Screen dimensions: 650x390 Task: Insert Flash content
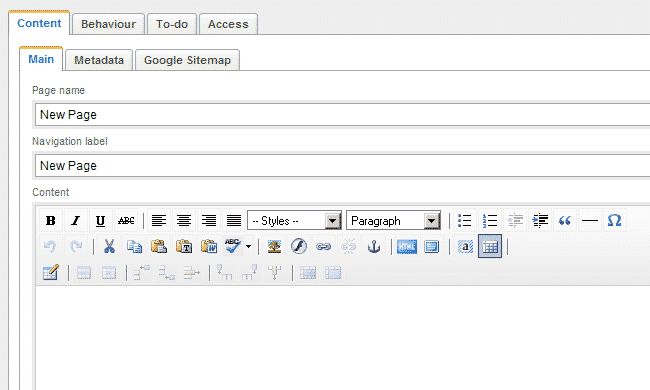(x=299, y=247)
